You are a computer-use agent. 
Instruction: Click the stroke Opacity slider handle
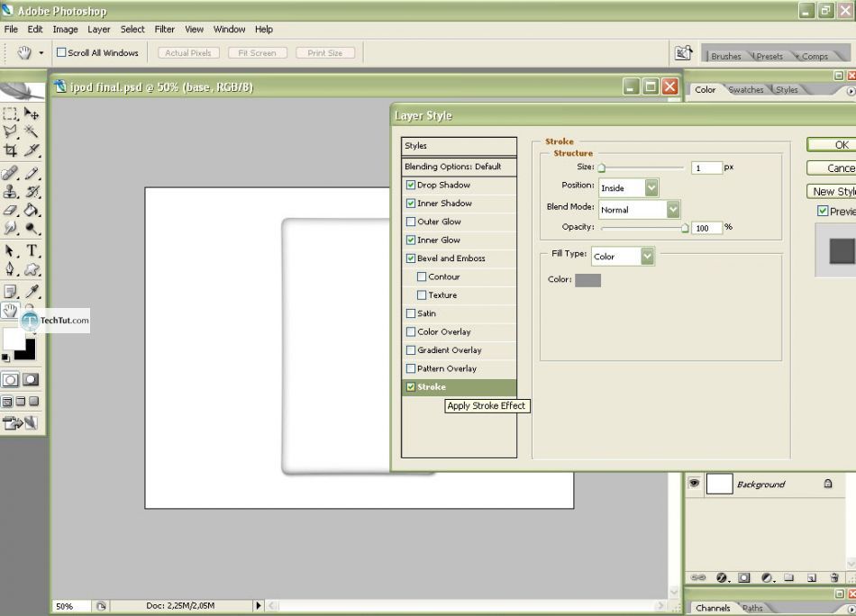tap(685, 229)
